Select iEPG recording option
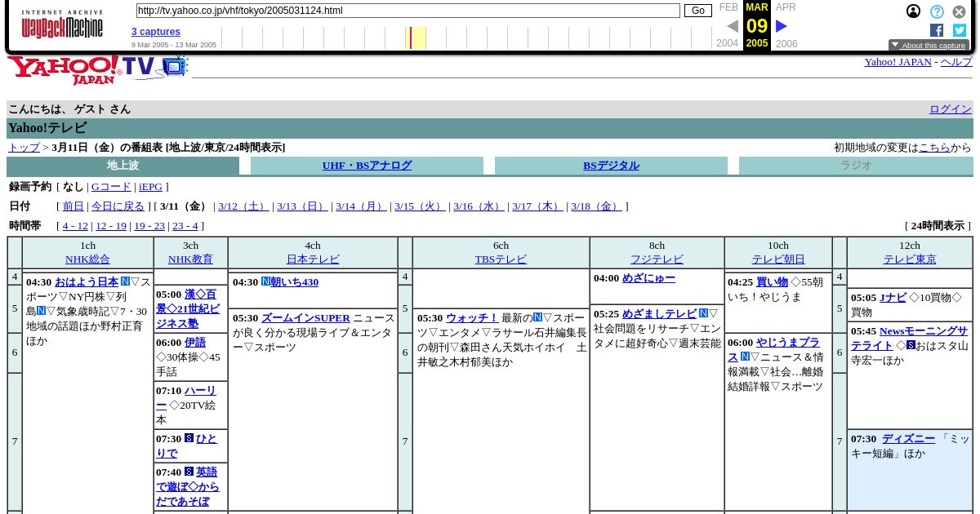This screenshot has height=514, width=980. (x=150, y=187)
